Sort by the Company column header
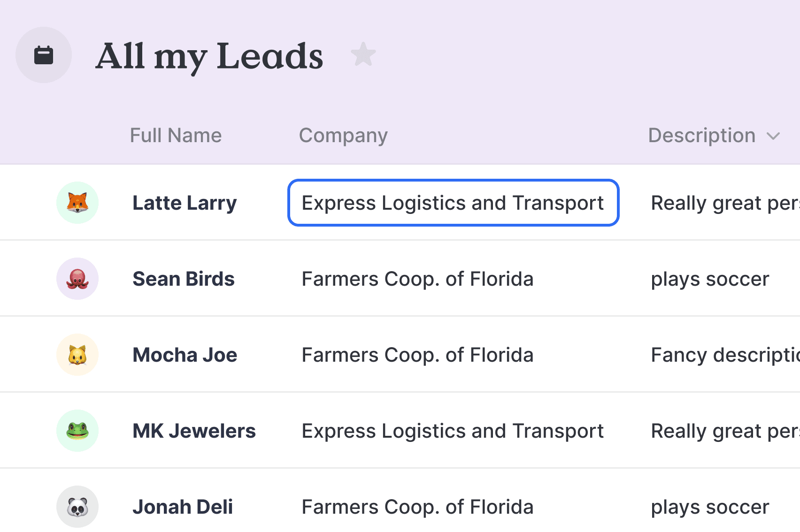The height and width of the screenshot is (532, 800). coord(344,136)
